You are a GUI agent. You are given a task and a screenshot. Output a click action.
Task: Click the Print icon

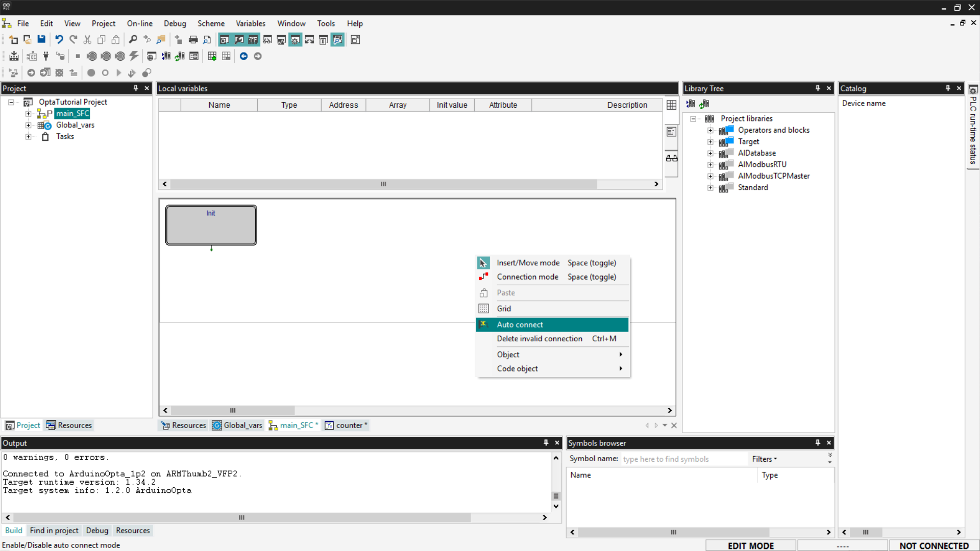point(193,40)
